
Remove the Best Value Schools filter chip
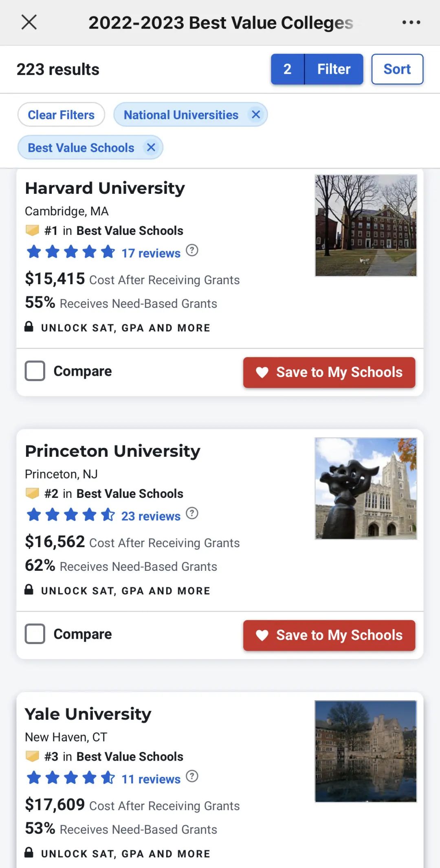(x=151, y=147)
